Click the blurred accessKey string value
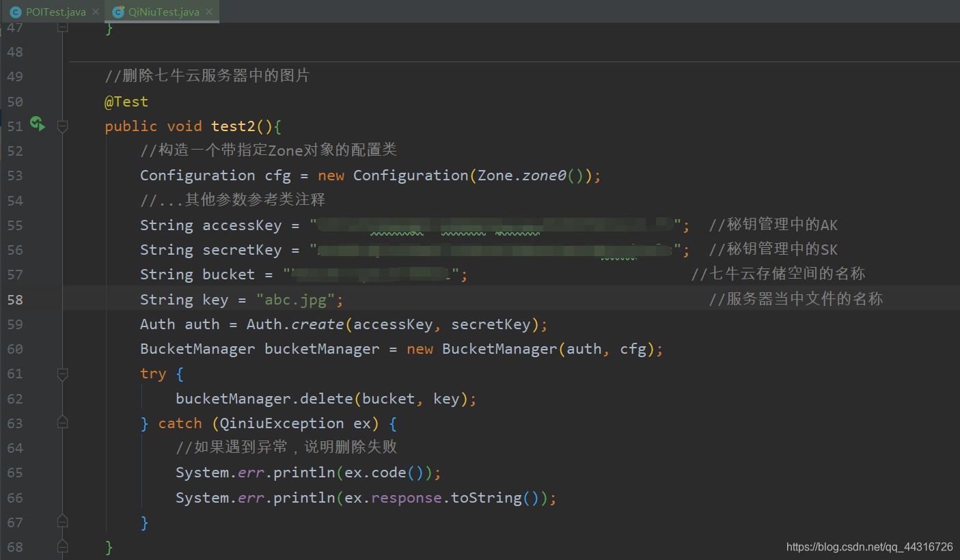This screenshot has height=560, width=960. pyautogui.click(x=495, y=225)
